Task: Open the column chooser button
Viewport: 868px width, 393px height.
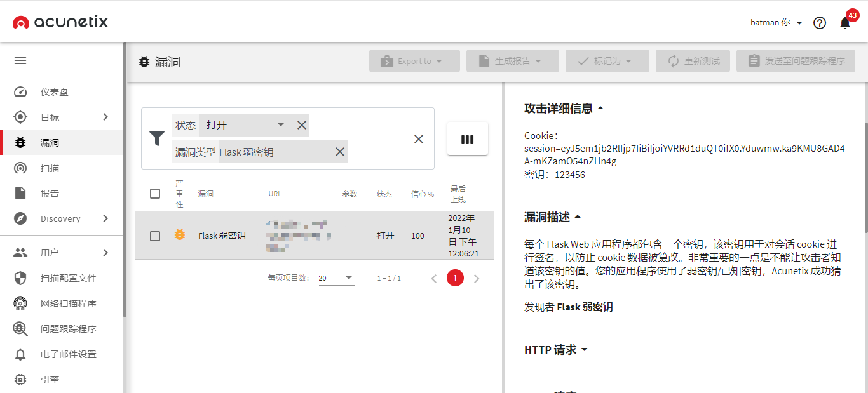Action: pos(468,138)
